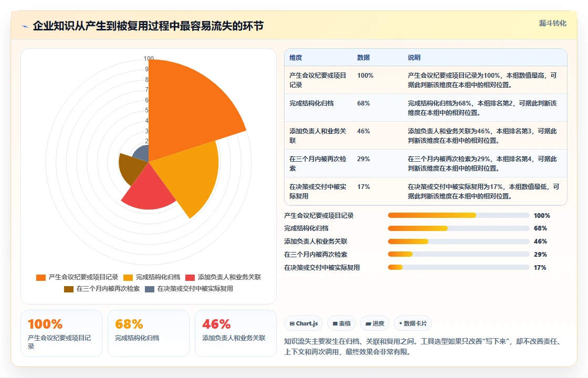Screen dimensions: 588x378
Task: Click the 漏斗转化 tag in the header
Action: click(553, 23)
